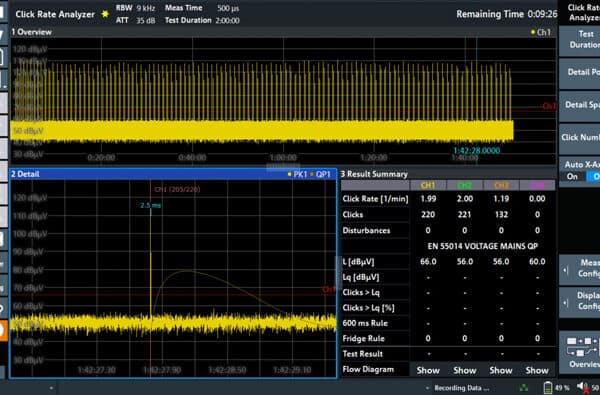
Task: Click the Test Result row label
Action: click(x=362, y=354)
